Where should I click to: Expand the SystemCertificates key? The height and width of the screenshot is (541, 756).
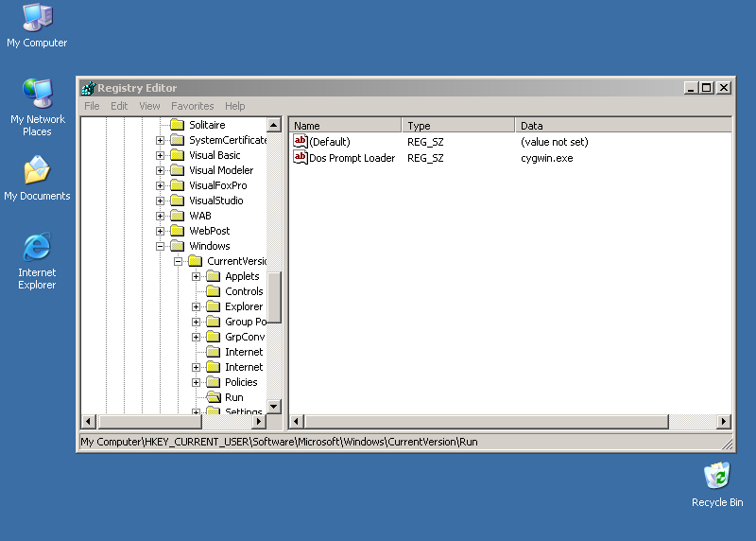click(160, 140)
